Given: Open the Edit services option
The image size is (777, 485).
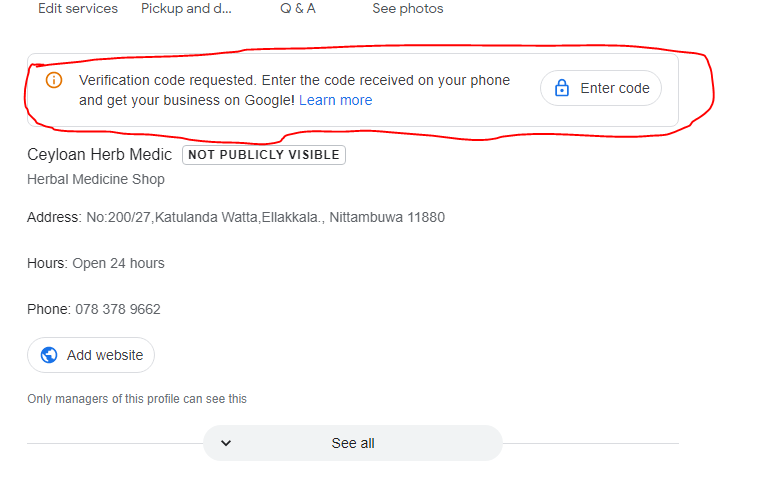Looking at the screenshot, I should pos(78,9).
